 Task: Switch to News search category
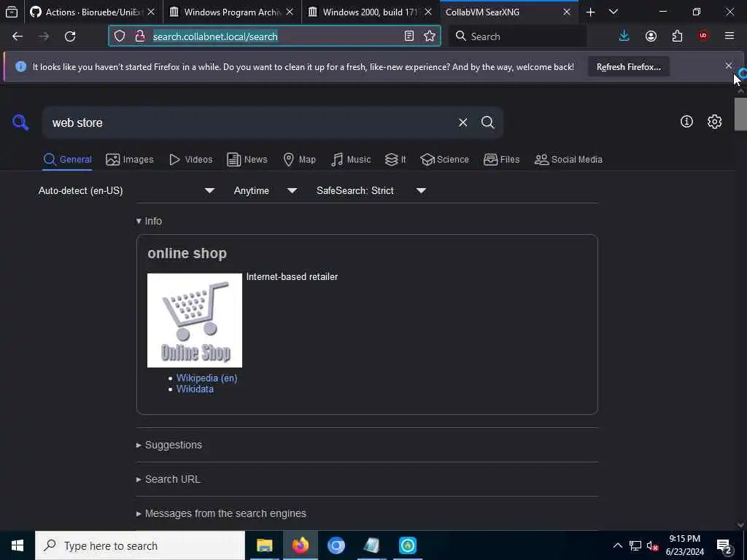[247, 160]
